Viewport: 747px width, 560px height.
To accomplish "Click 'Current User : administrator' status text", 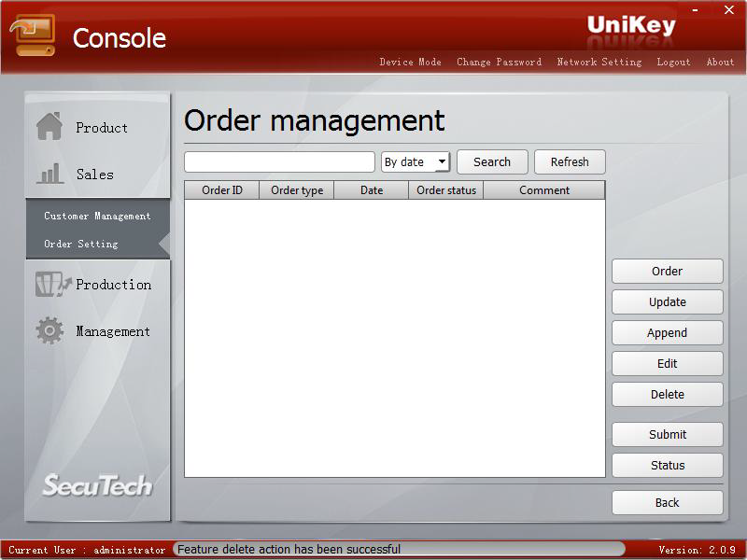I will 87,550.
